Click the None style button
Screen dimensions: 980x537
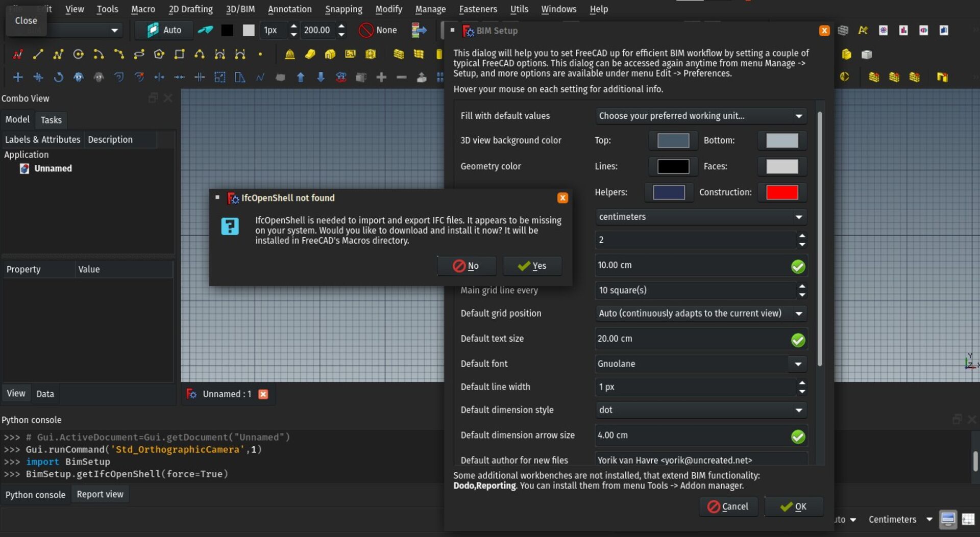tap(378, 30)
